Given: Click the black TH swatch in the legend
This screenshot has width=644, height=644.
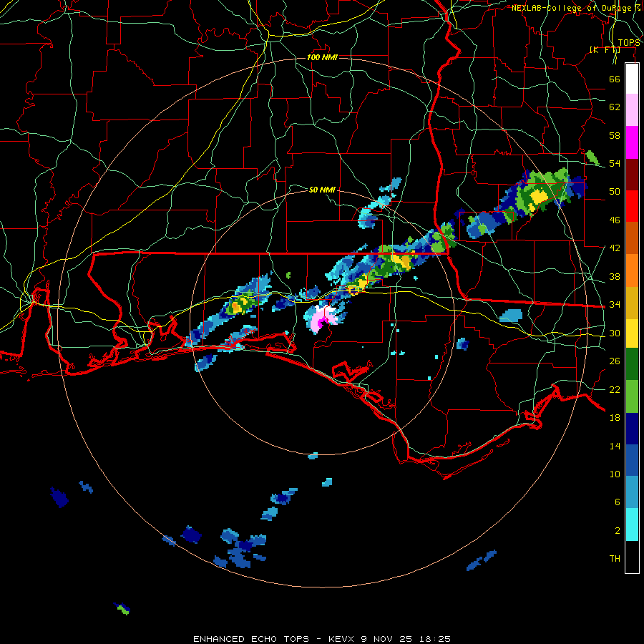Looking at the screenshot, I should click(632, 557).
